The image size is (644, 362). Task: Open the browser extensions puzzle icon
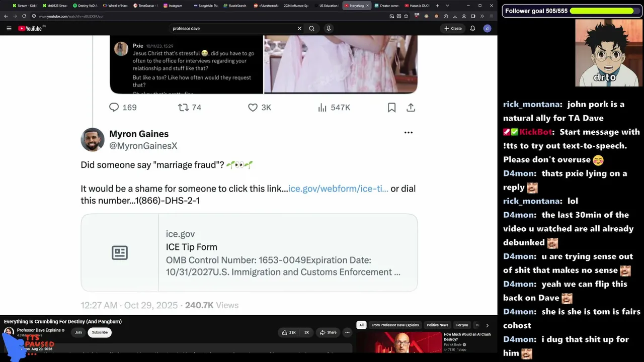[x=446, y=16]
